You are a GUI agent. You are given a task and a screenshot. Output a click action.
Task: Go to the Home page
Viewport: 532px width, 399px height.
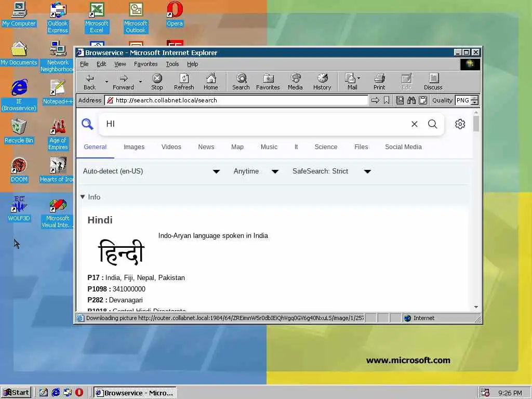pyautogui.click(x=211, y=82)
